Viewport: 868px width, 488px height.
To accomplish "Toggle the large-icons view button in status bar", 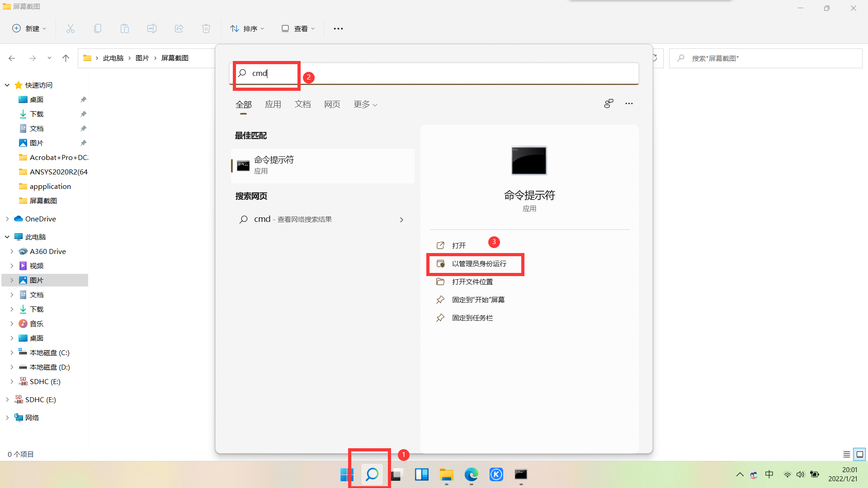I will click(860, 454).
